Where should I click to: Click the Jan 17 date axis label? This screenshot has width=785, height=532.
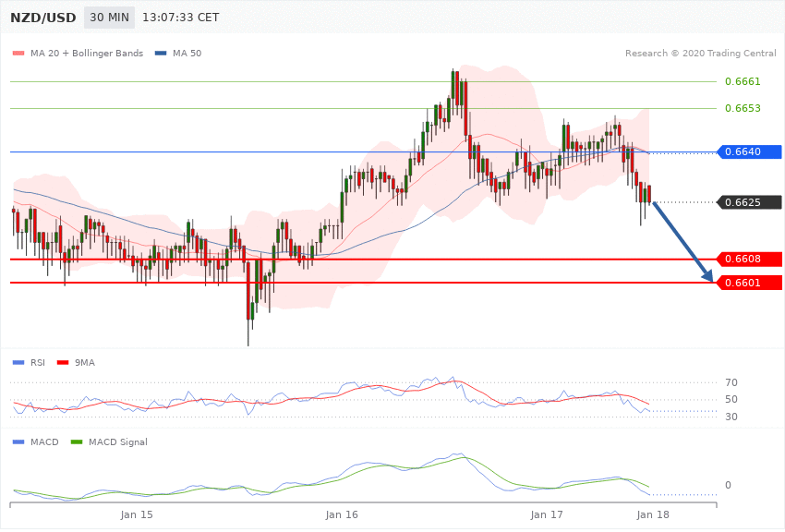click(x=547, y=514)
